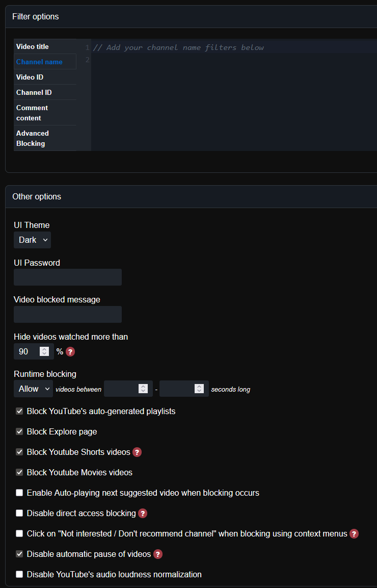Click the UI Password input field
The width and height of the screenshot is (377, 588).
pyautogui.click(x=68, y=277)
